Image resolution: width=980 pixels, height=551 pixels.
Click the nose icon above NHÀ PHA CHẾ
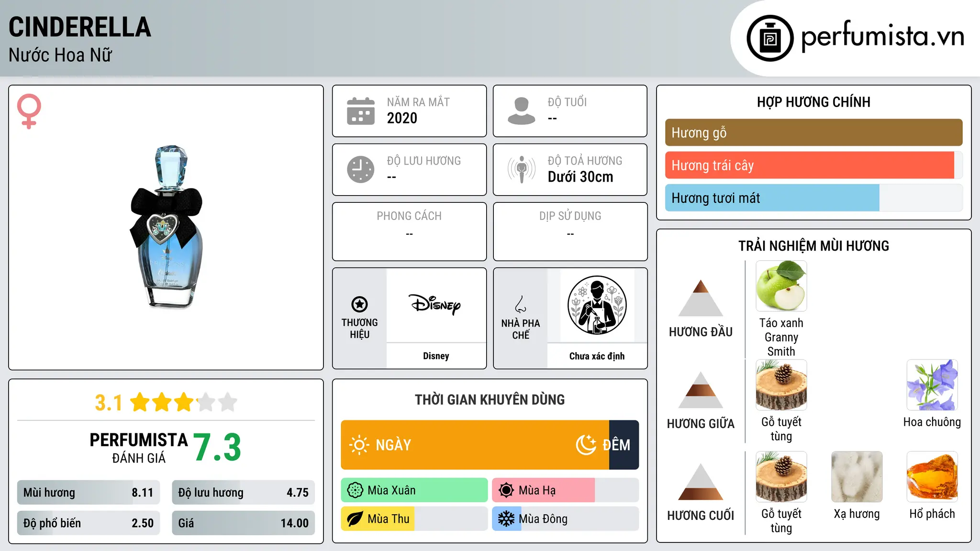point(521,304)
